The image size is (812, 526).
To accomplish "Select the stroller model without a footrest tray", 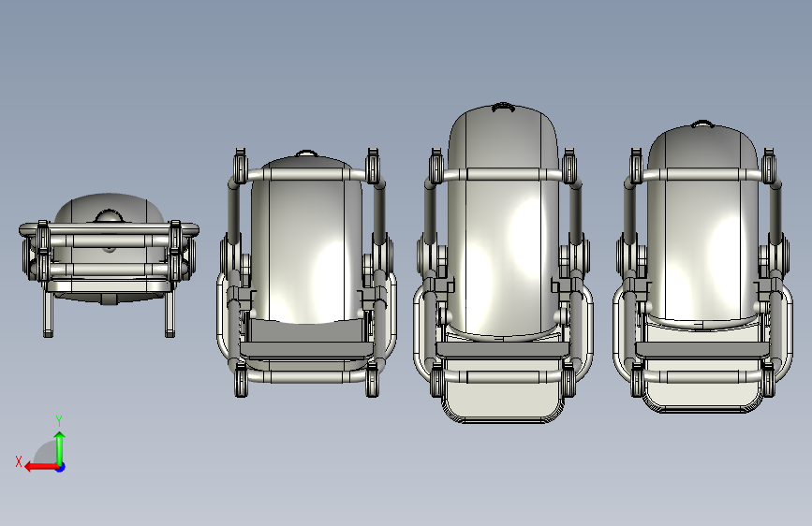I will click(x=306, y=273).
